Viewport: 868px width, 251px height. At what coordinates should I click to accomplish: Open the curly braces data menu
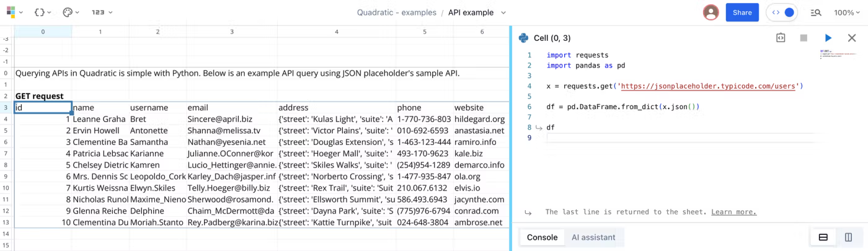click(43, 12)
